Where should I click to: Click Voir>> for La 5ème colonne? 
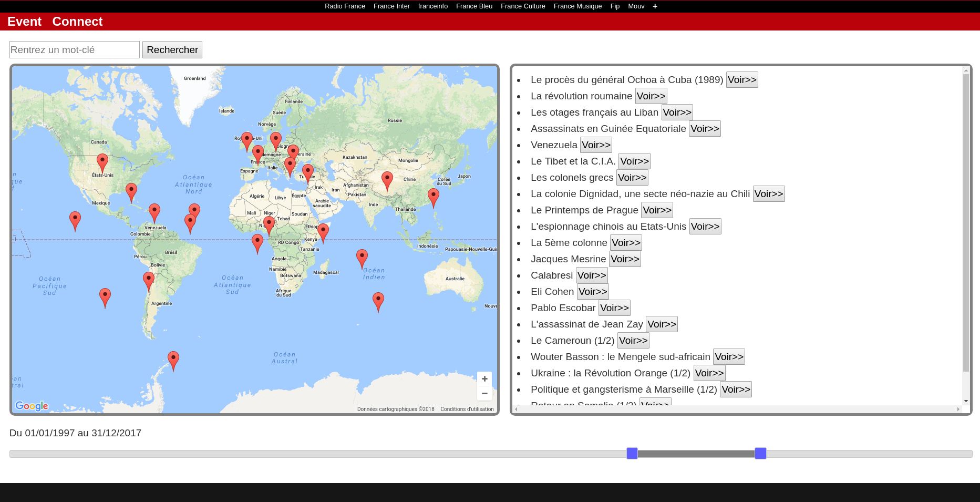pyautogui.click(x=626, y=243)
